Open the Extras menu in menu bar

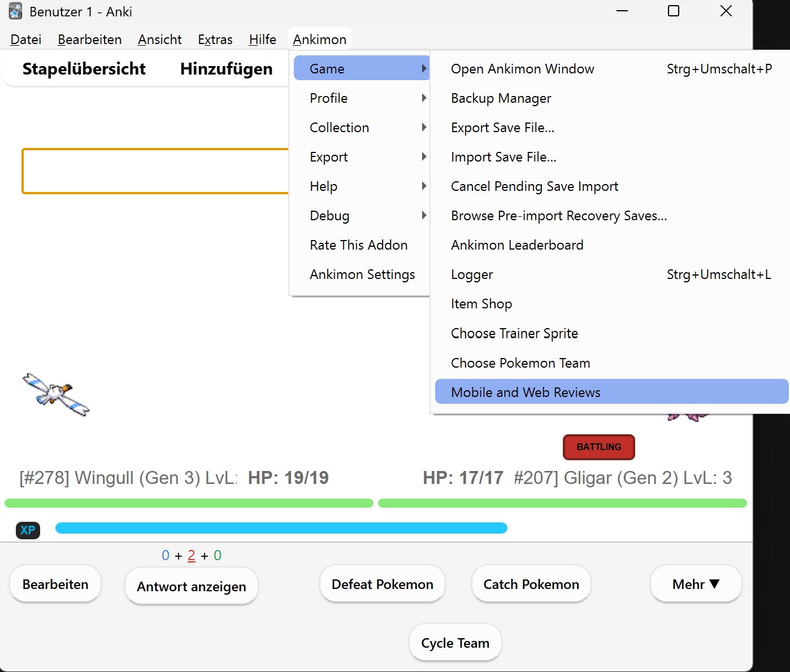coord(215,40)
